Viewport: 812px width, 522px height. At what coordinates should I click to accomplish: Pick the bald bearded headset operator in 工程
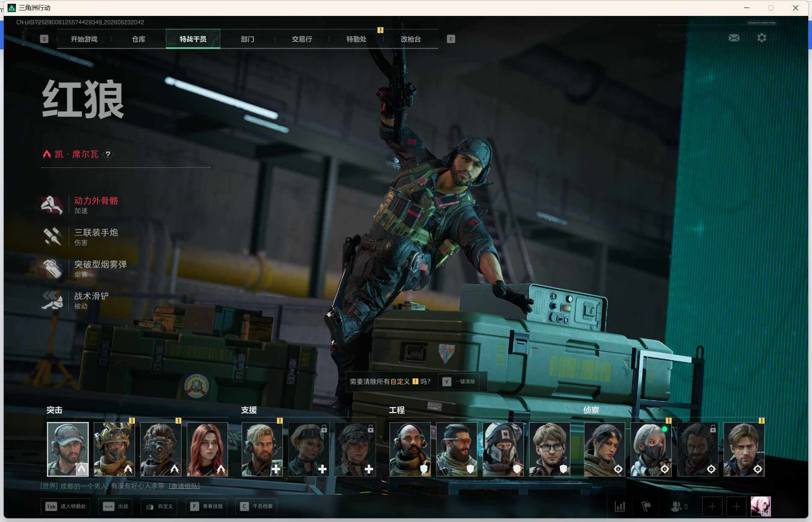(x=410, y=449)
